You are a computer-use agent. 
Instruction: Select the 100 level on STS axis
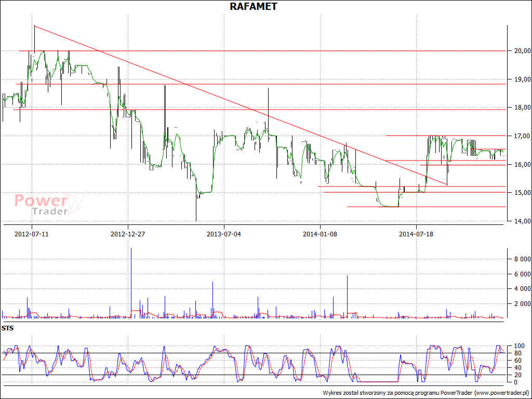tap(519, 346)
